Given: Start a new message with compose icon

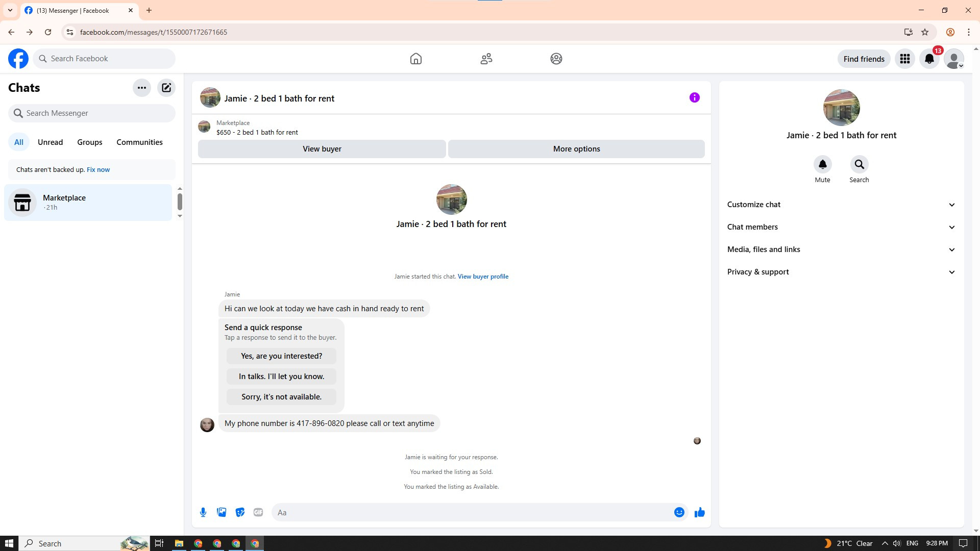Looking at the screenshot, I should click(166, 88).
